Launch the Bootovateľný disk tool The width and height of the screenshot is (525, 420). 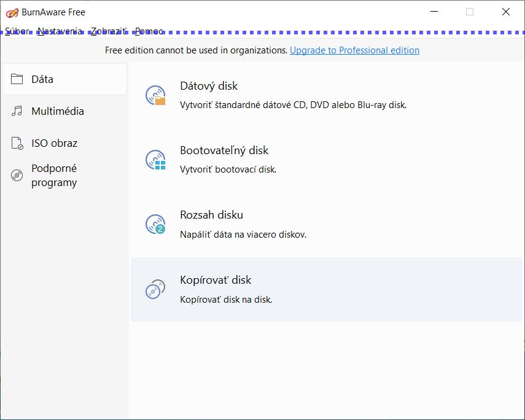click(x=327, y=160)
